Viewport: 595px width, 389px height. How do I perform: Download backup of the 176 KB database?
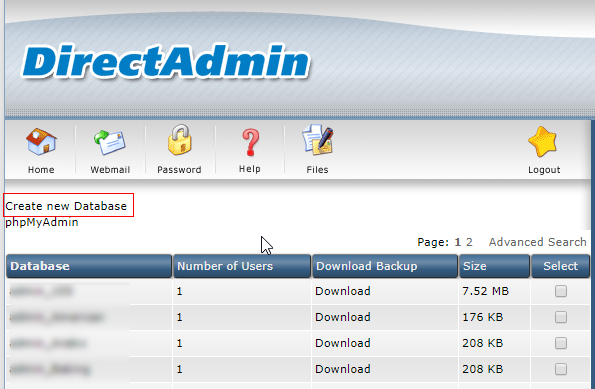coord(343,317)
